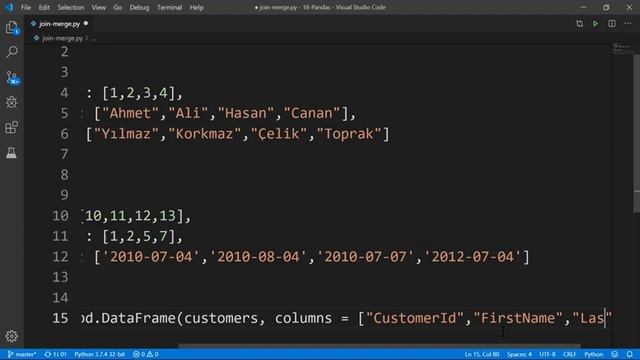Click the "Korkmaz" string on line 6
The width and height of the screenshot is (640, 360).
[204, 133]
